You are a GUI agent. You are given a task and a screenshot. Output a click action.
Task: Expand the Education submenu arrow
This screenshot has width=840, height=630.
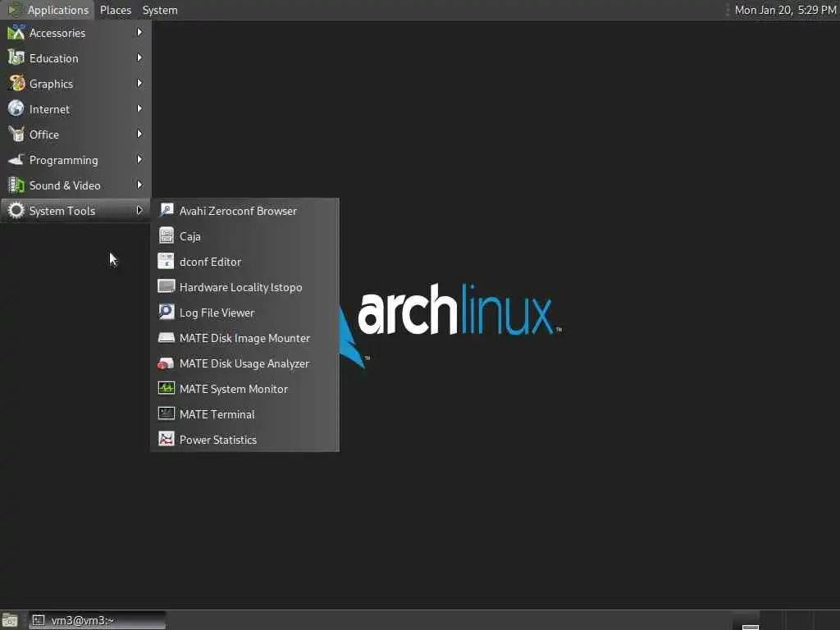[x=139, y=57]
